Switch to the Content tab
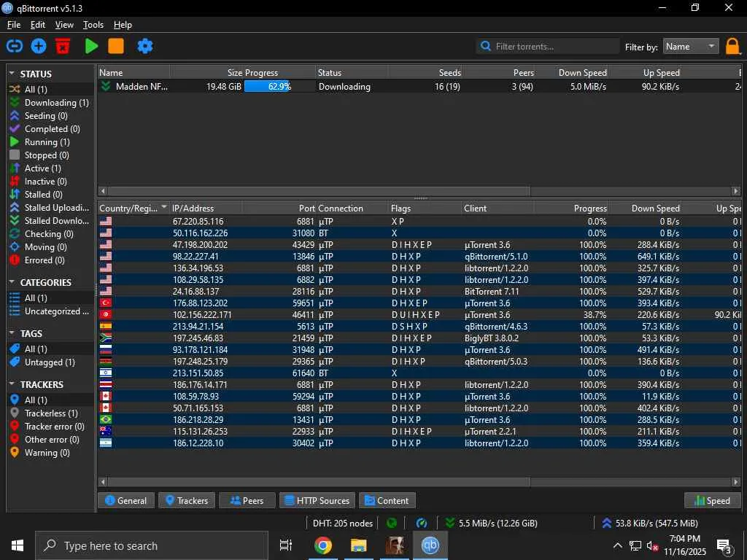The image size is (747, 560). pyautogui.click(x=387, y=500)
